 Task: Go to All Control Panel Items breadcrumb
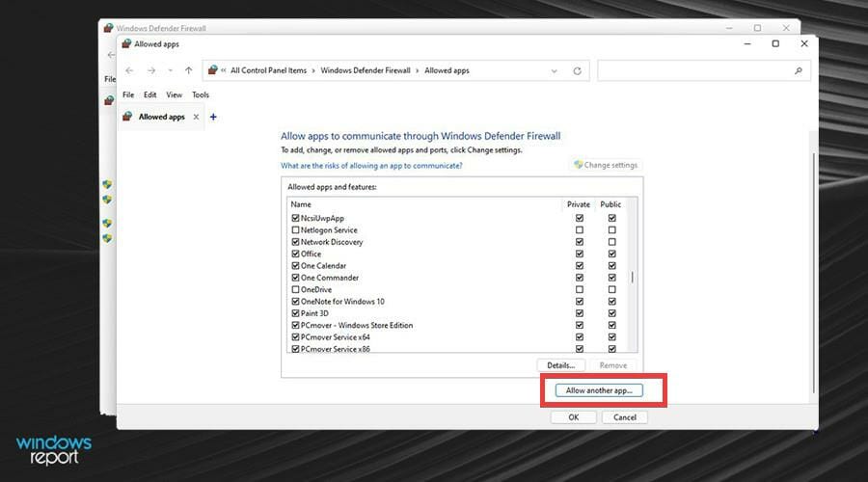[268, 70]
